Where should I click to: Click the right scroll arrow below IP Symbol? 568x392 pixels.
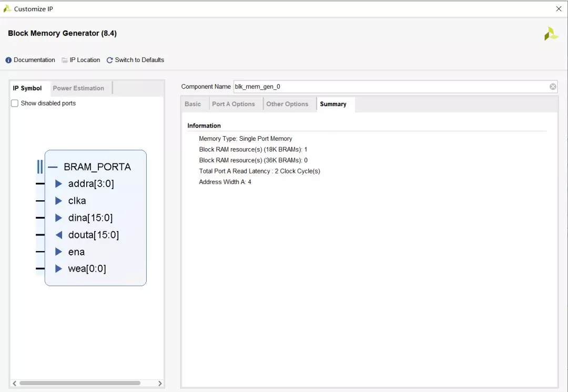160,384
